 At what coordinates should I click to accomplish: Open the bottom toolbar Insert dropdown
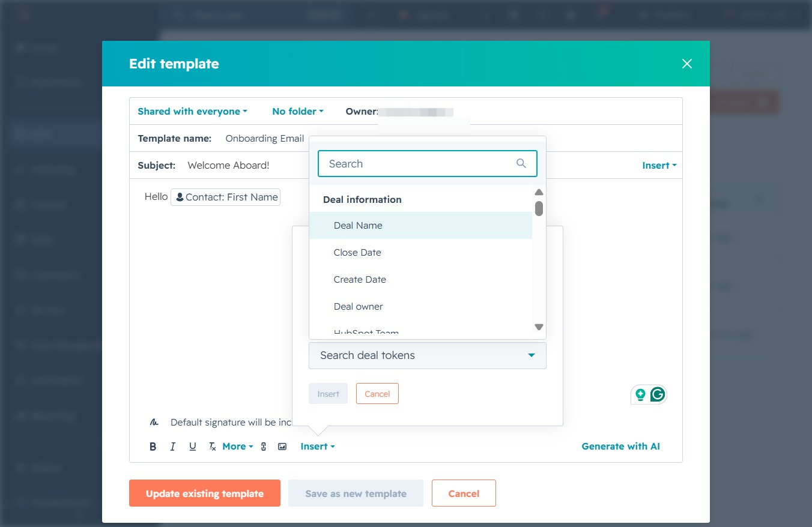318,447
